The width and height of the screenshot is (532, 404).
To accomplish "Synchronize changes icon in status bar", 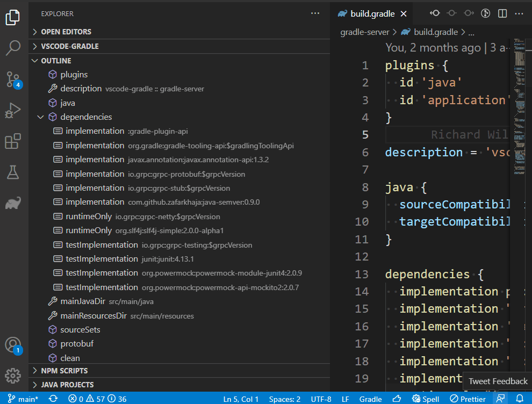I will pyautogui.click(x=53, y=399).
